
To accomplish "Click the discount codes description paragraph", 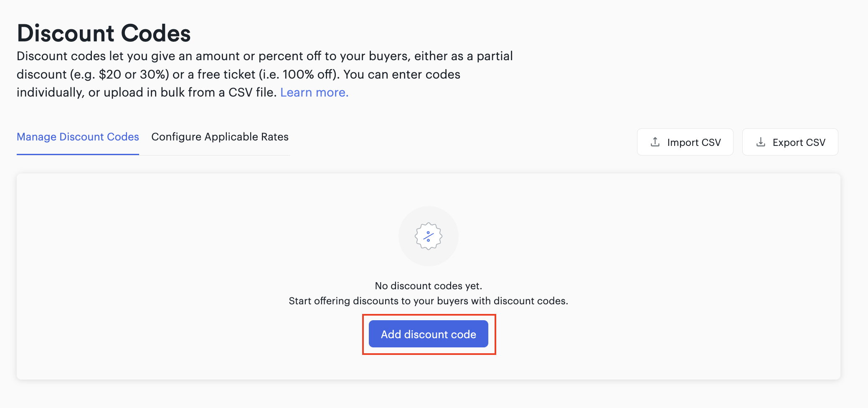I will pos(265,74).
